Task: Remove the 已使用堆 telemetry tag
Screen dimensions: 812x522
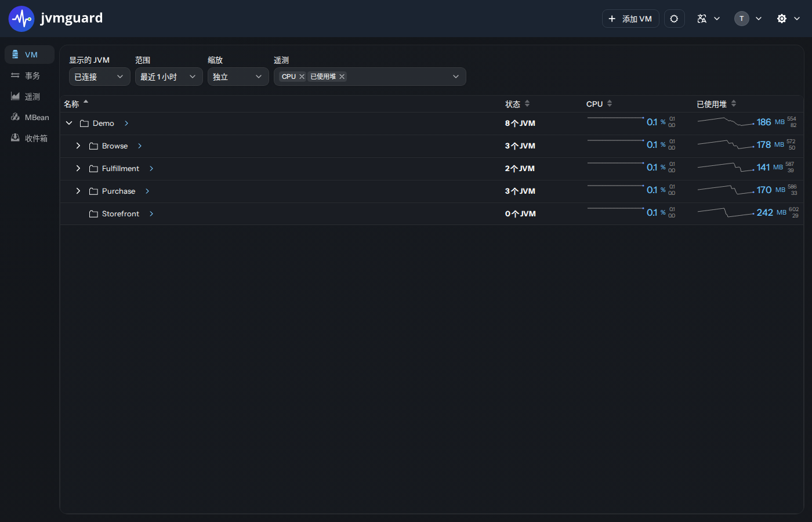Action: 342,77
